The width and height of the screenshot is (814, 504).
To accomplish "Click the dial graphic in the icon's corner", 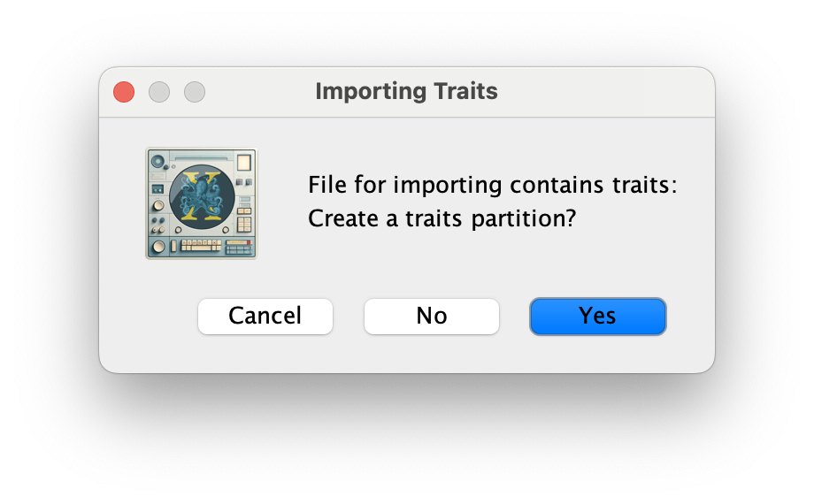I will (157, 162).
